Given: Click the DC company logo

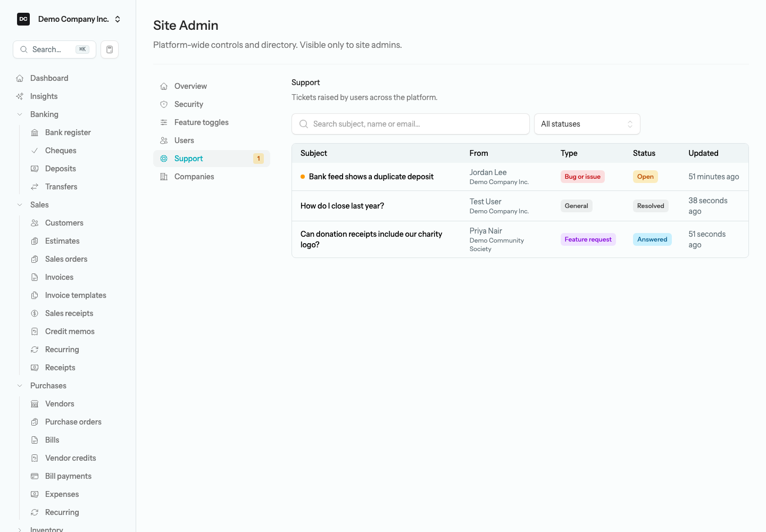Looking at the screenshot, I should [x=23, y=19].
